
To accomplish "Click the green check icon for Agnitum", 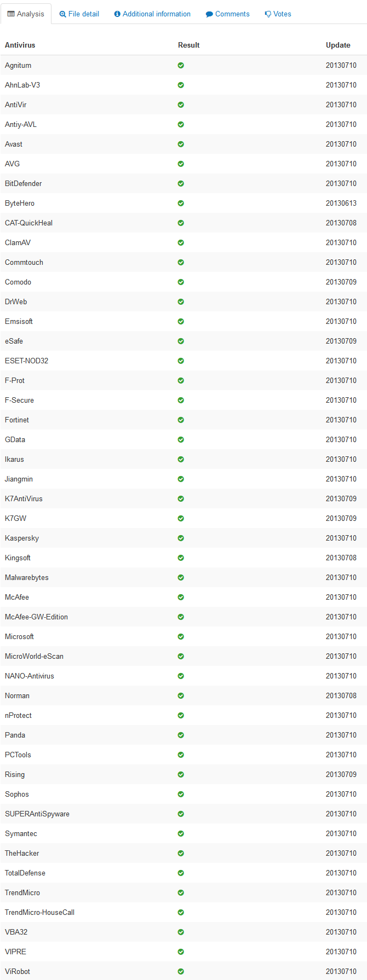I will 181,66.
